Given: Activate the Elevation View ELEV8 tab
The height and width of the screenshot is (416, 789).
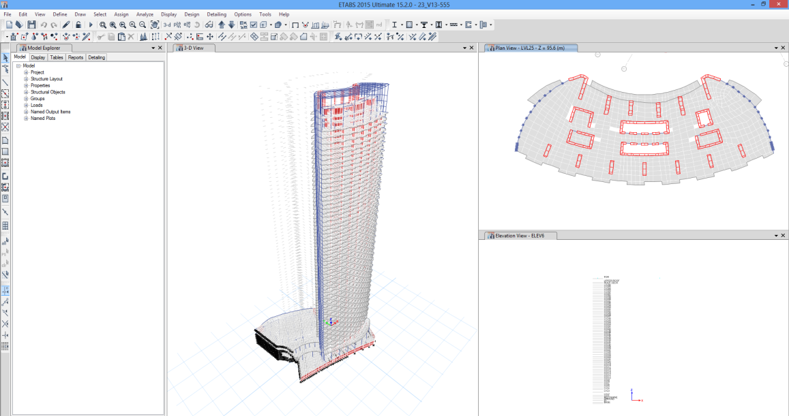Looking at the screenshot, I should coord(519,236).
